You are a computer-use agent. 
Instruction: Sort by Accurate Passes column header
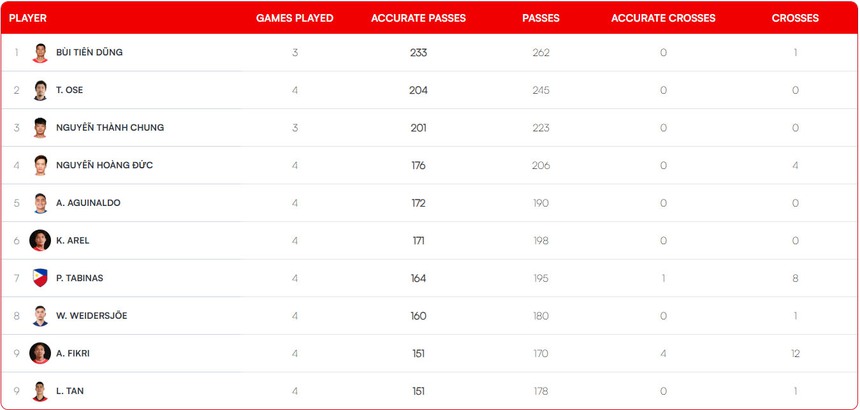click(x=418, y=18)
